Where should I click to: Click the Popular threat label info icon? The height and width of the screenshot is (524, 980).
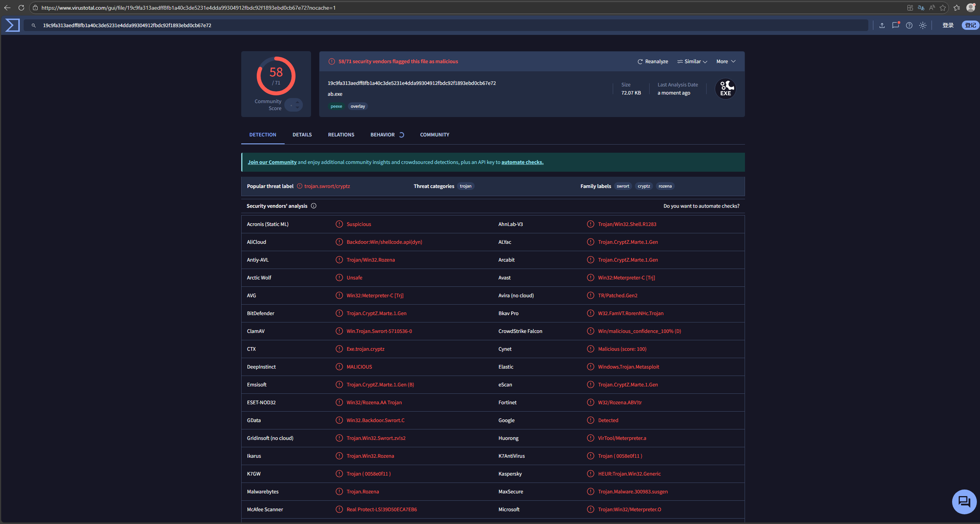(299, 186)
